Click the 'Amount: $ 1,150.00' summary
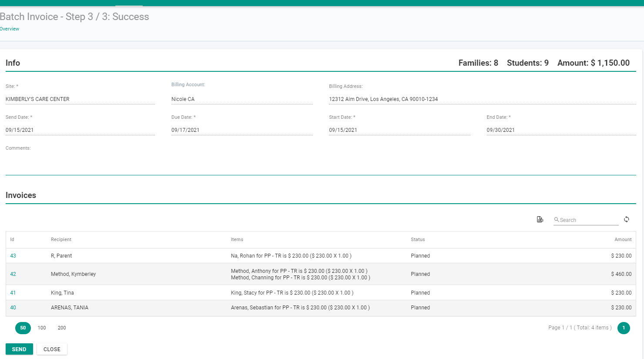This screenshot has width=644, height=359. tap(594, 63)
